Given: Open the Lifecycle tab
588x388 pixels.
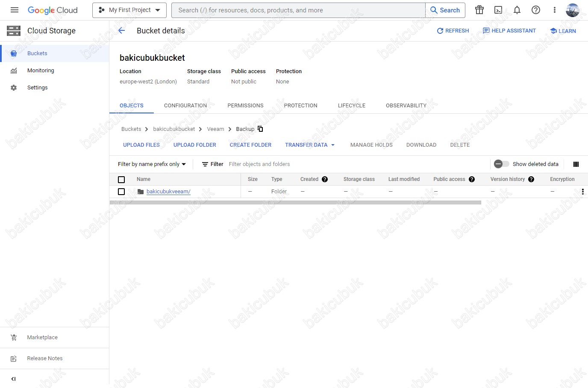Looking at the screenshot, I should tap(352, 106).
